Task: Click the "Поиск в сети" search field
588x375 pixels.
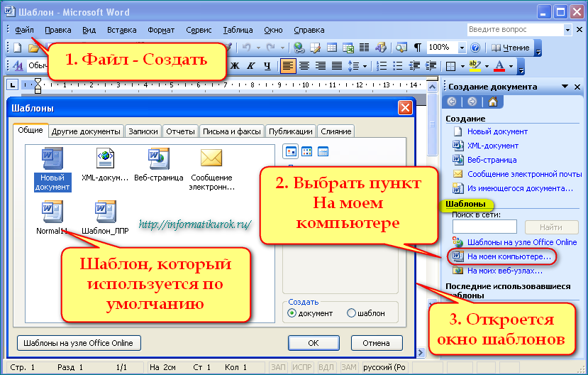Action: pos(484,227)
